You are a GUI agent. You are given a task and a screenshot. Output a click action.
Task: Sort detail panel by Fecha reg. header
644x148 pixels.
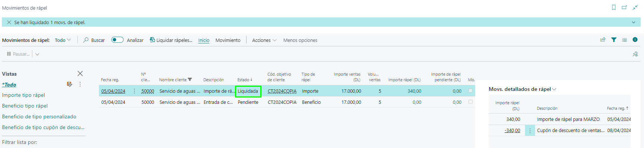(618, 108)
